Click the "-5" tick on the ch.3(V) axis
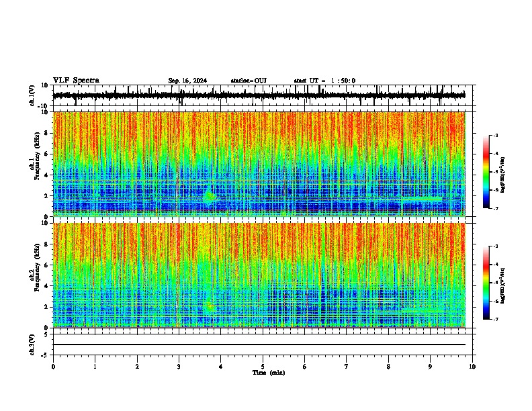The height and width of the screenshot is (411, 532). coord(45,355)
